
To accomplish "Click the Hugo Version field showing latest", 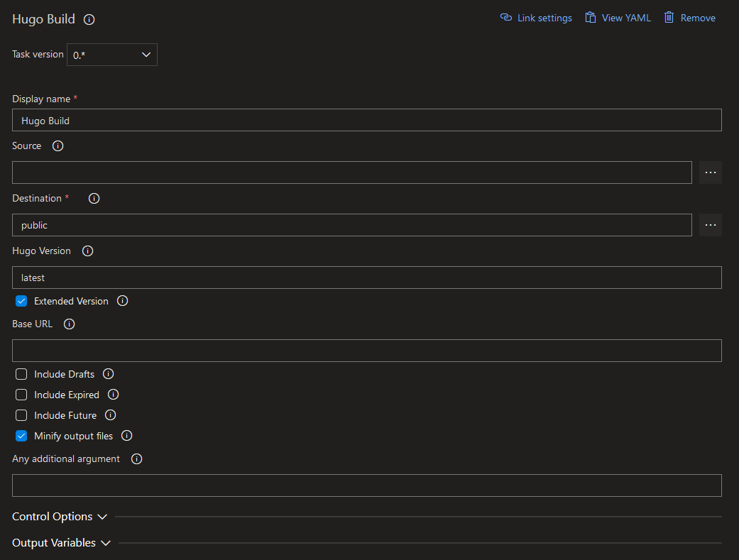I will click(x=367, y=278).
